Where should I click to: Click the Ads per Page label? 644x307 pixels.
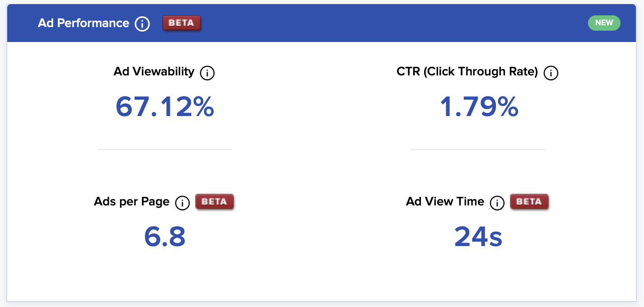point(132,202)
